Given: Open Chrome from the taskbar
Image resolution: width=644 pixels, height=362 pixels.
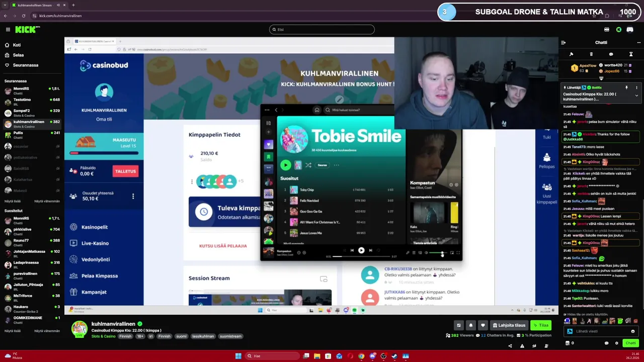Looking at the screenshot, I should click(x=361, y=356).
